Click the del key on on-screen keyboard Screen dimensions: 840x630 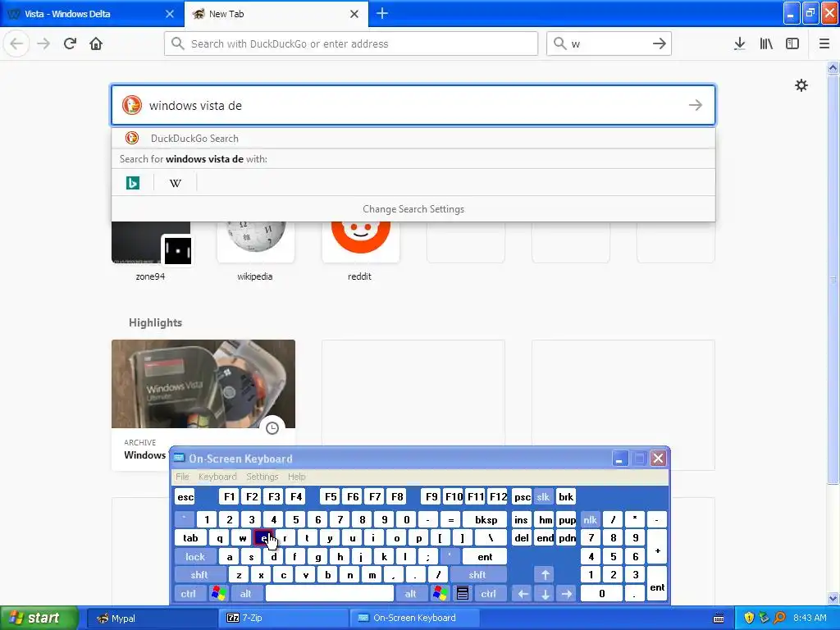523,538
